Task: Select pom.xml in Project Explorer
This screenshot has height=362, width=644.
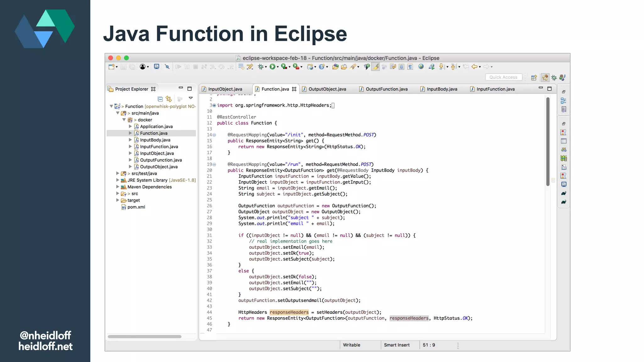Action: (x=136, y=207)
